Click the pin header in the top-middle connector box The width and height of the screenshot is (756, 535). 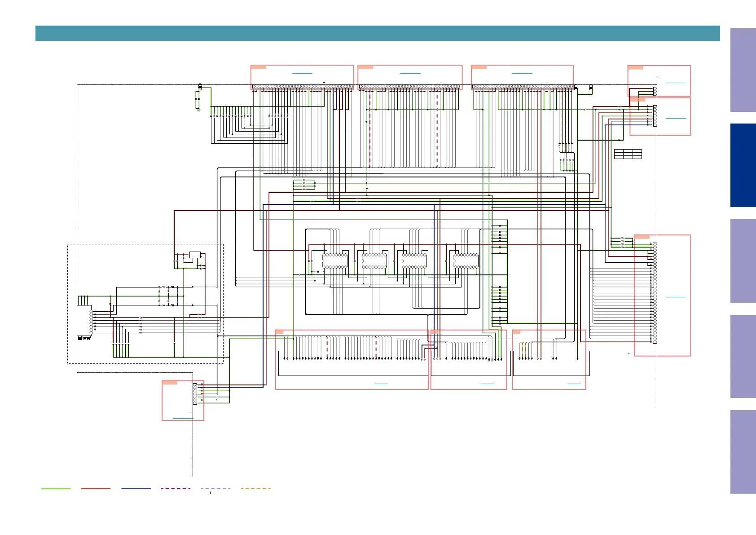tap(410, 87)
